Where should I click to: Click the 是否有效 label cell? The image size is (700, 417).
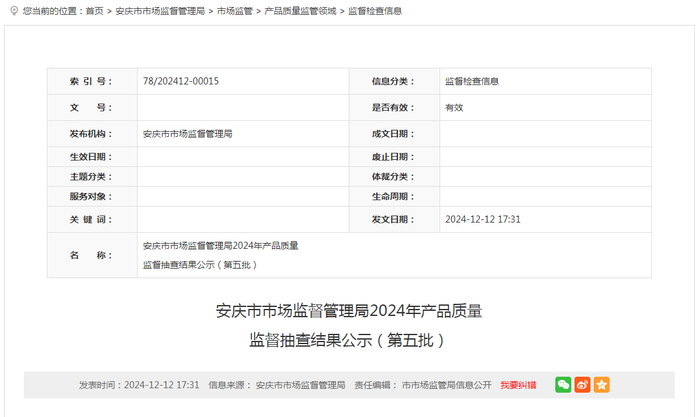pos(395,108)
